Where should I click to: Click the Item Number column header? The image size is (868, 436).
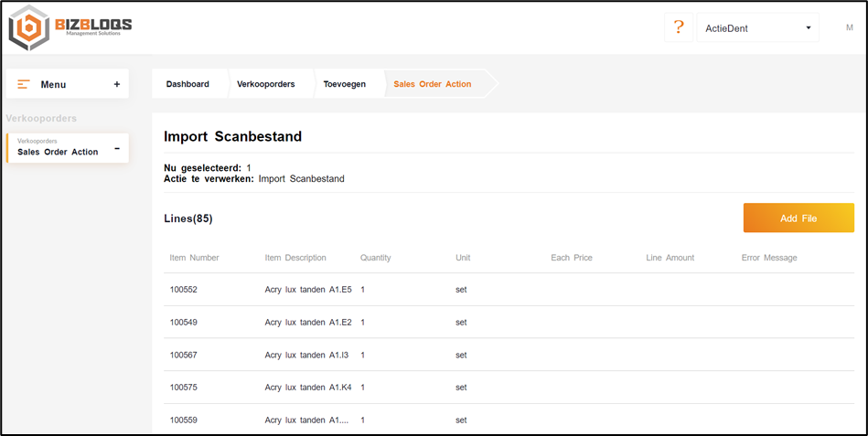click(x=194, y=258)
